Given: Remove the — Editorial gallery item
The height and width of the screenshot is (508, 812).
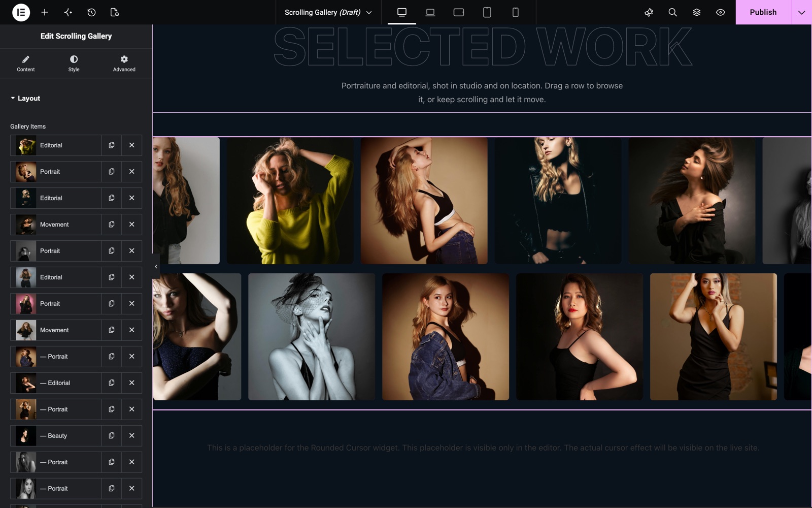Looking at the screenshot, I should coord(131,383).
